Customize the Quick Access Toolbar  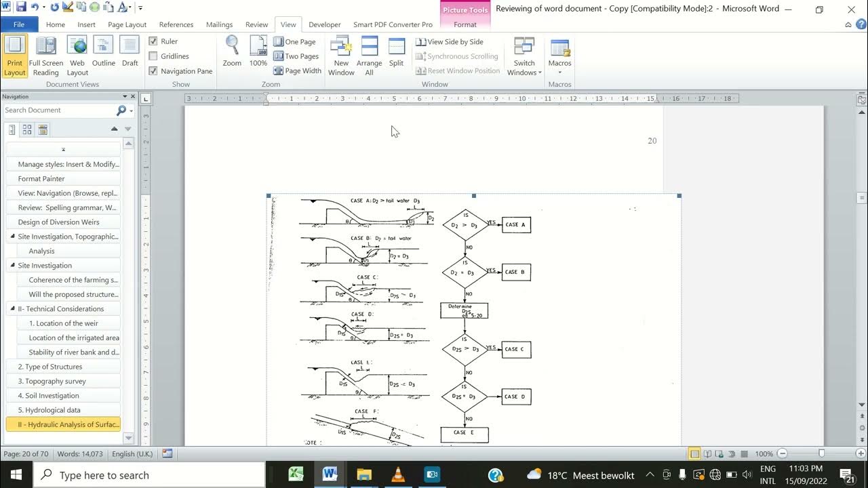[140, 8]
